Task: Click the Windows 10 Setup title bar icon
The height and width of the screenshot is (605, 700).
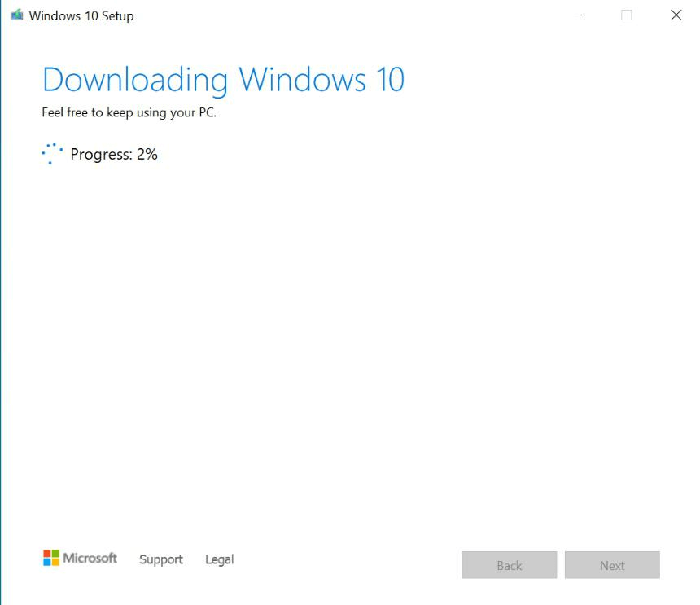Action: pyautogui.click(x=17, y=15)
